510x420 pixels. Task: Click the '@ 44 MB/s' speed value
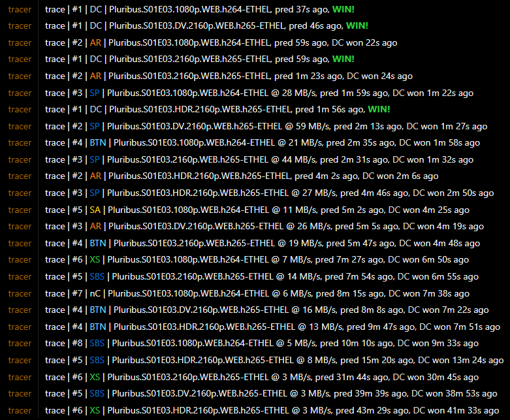tap(293, 160)
